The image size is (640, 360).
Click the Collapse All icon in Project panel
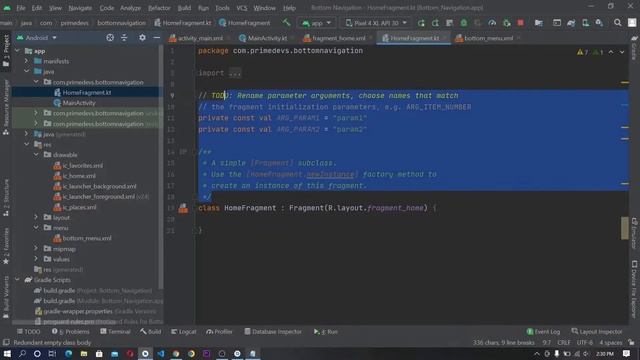click(124, 38)
